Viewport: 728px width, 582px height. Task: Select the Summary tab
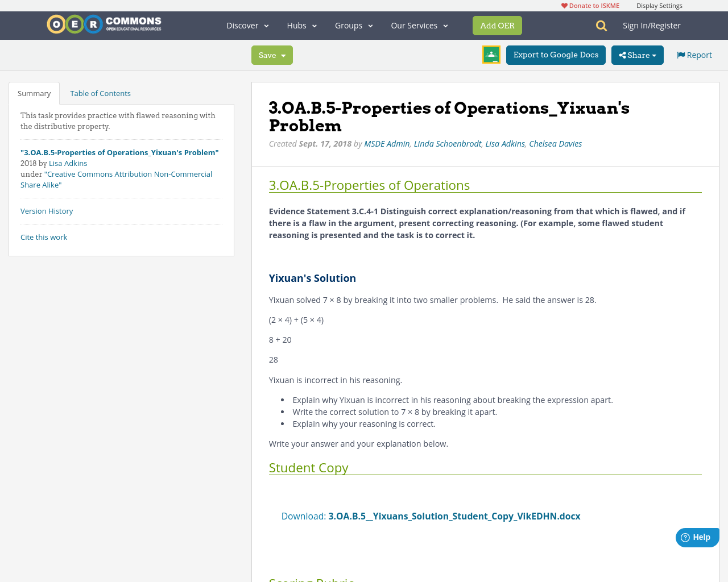34,92
